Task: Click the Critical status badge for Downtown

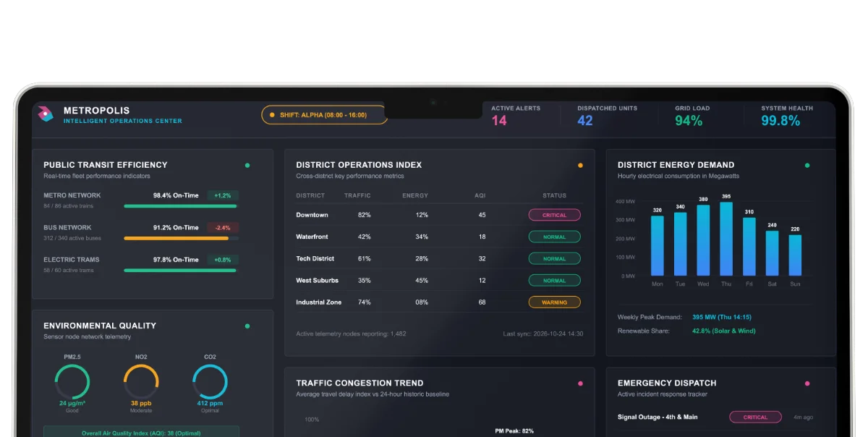Action: (x=555, y=215)
